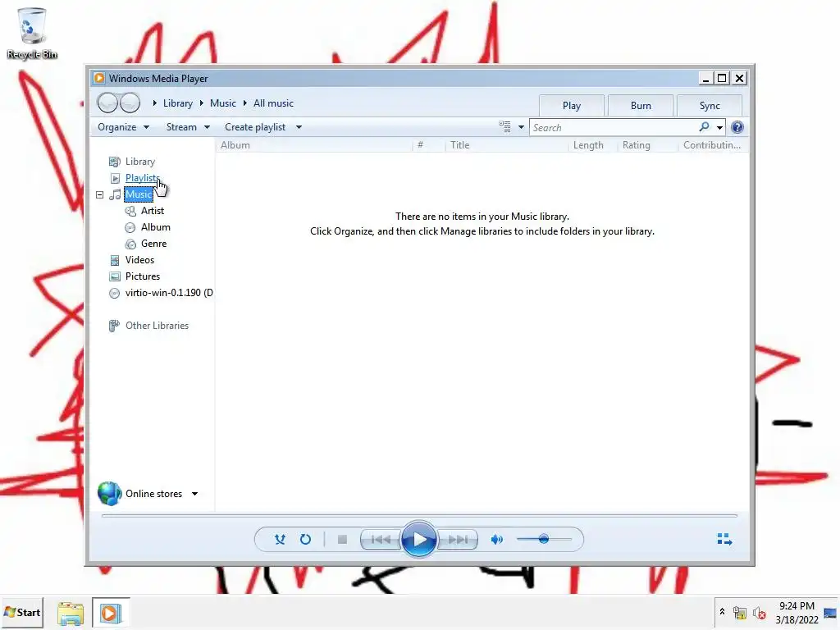Sort by the Title column header
Image resolution: width=840 pixels, height=630 pixels.
[x=459, y=145]
